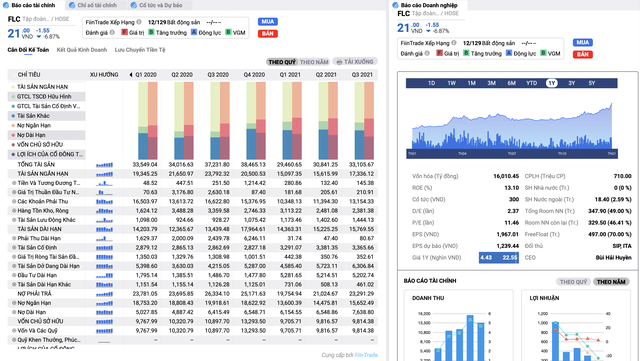This screenshot has width=640, height=361.
Task: Set the price chart range to 1M
Action: tap(471, 83)
